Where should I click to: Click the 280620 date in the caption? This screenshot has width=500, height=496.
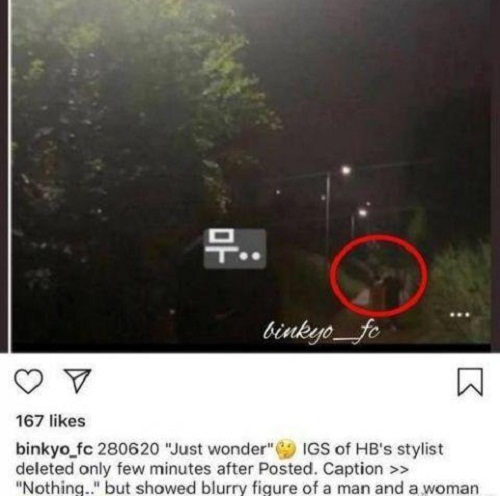(x=128, y=449)
